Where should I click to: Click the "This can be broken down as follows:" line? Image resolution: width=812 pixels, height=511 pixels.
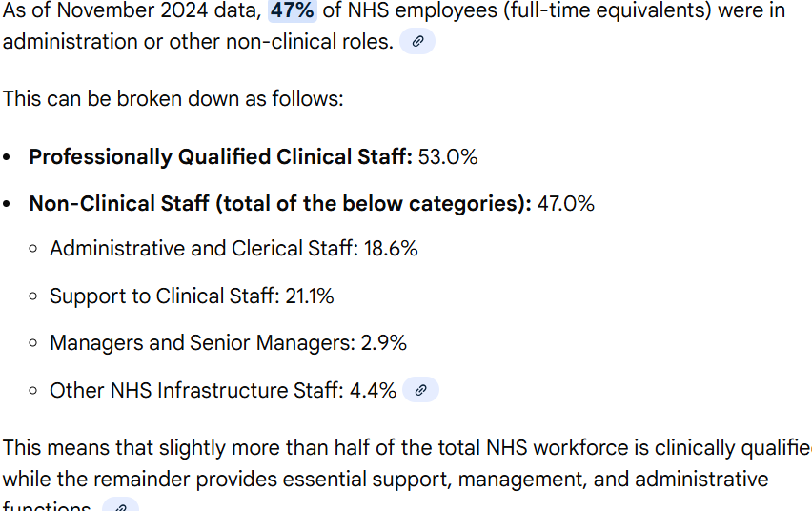(173, 99)
